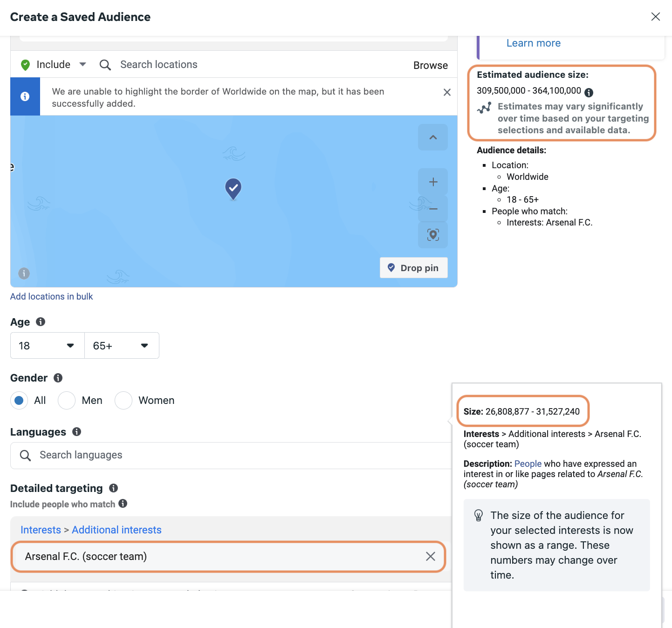Image resolution: width=672 pixels, height=628 pixels.
Task: Dismiss the Worldwide border notice
Action: [447, 92]
